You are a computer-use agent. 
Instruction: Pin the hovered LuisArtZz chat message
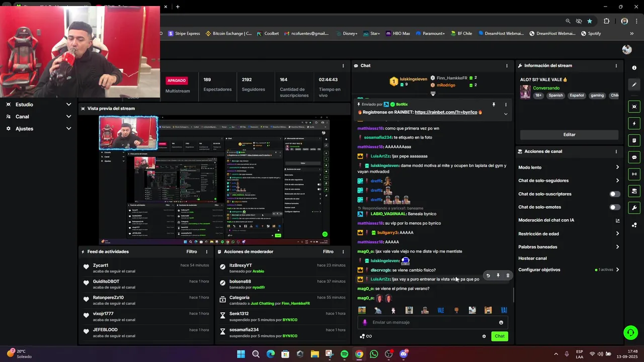[x=498, y=276]
